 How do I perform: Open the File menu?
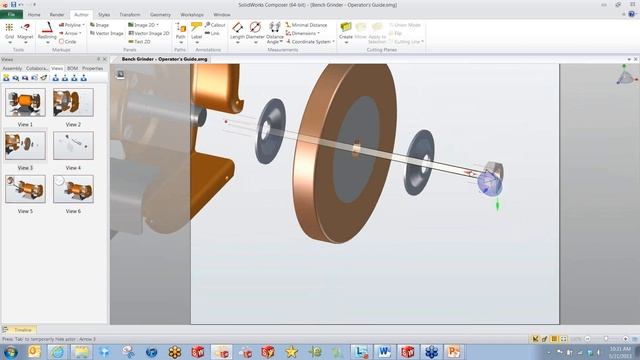click(11, 15)
